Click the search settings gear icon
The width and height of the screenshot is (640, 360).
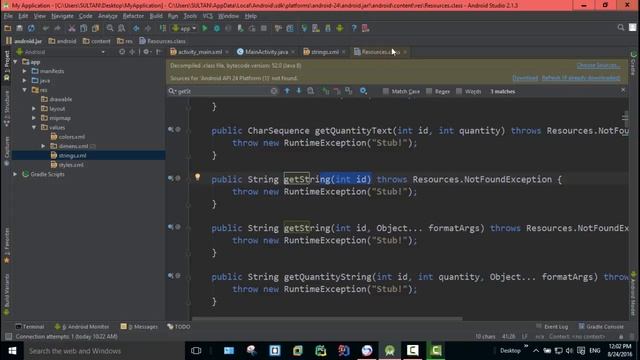tap(363, 91)
